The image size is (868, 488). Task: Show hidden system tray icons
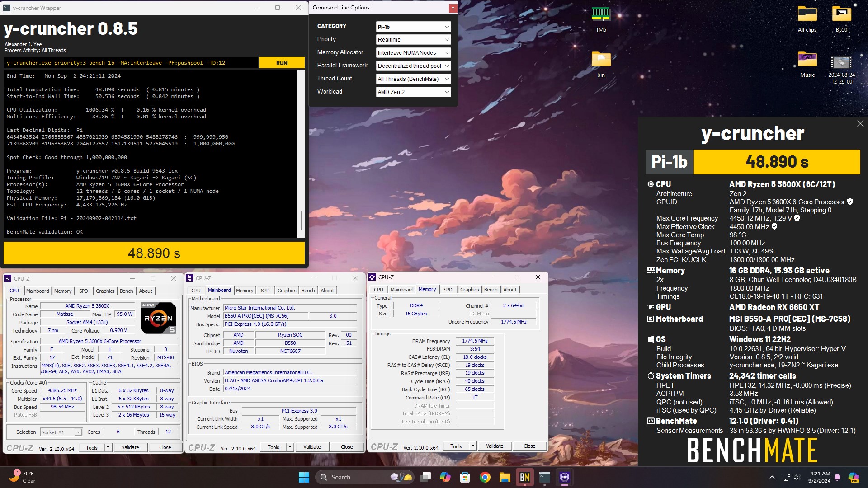pos(772,477)
